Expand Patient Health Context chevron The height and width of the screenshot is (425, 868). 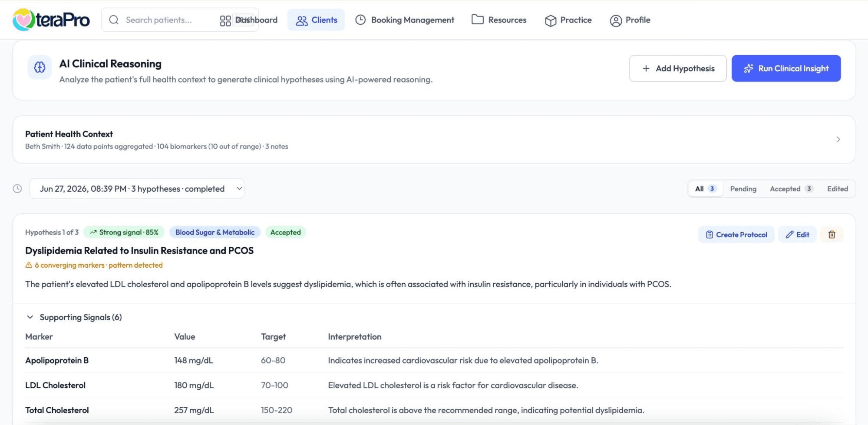[838, 139]
